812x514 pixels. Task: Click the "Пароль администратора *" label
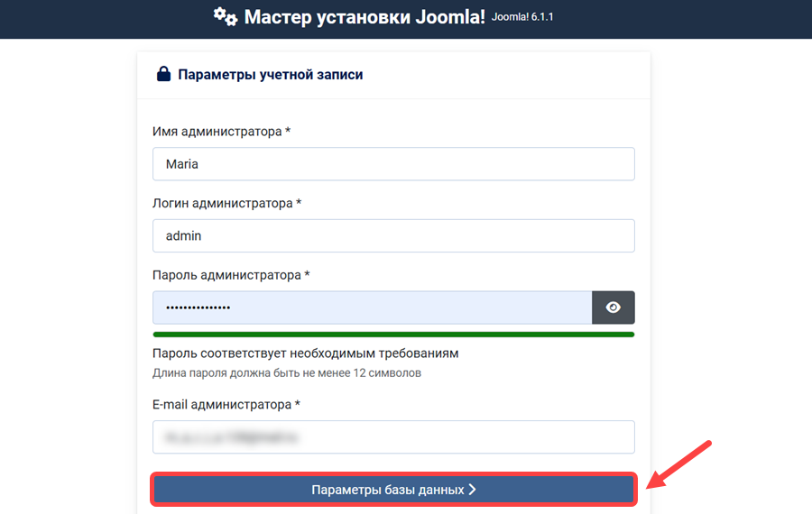coord(231,275)
